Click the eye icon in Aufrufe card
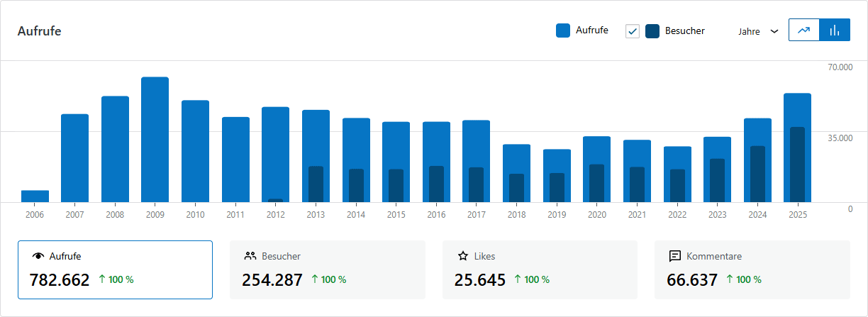 click(x=38, y=256)
